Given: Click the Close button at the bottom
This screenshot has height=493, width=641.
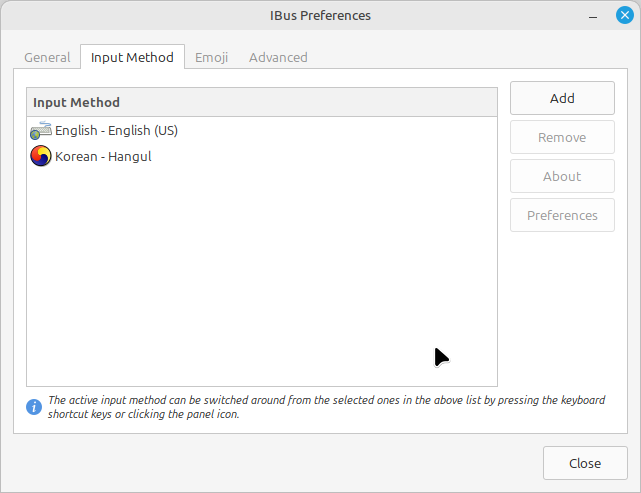Looking at the screenshot, I should coord(585,463).
